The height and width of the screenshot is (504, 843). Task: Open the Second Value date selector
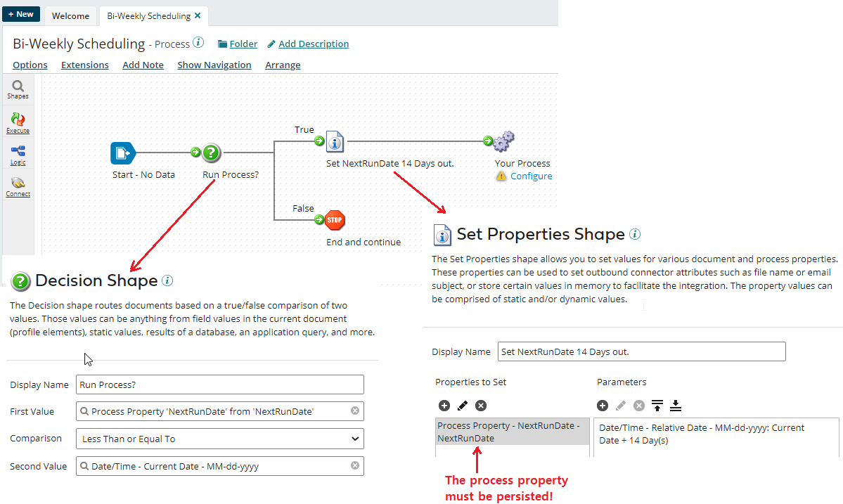(219, 465)
